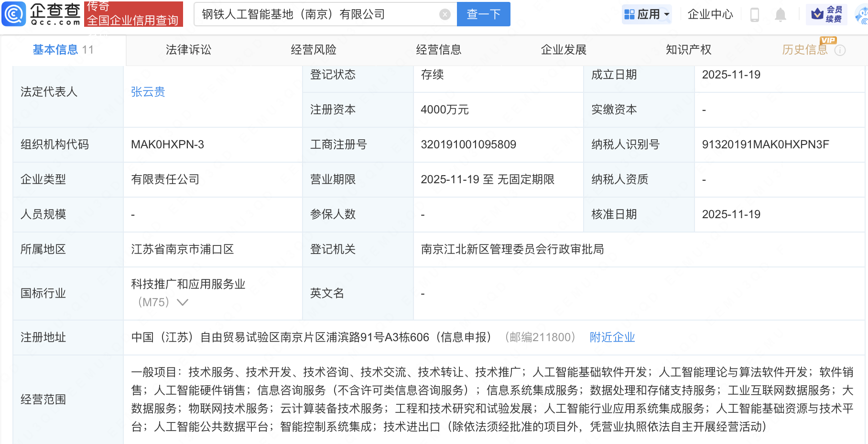Viewport: 868px width, 444px height.
Task: Click the info circle next to 历史信息
Action: pos(840,50)
